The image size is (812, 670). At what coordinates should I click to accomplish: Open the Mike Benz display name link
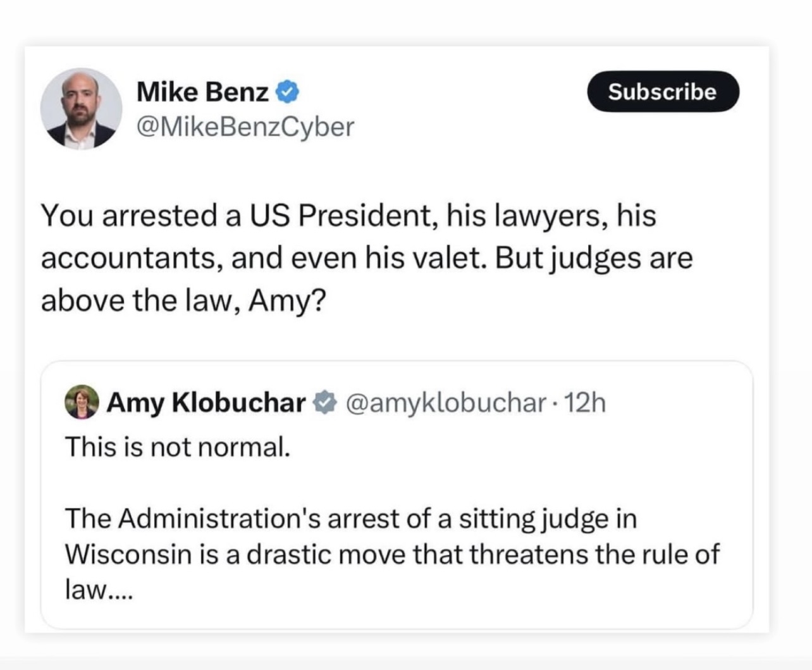202,92
